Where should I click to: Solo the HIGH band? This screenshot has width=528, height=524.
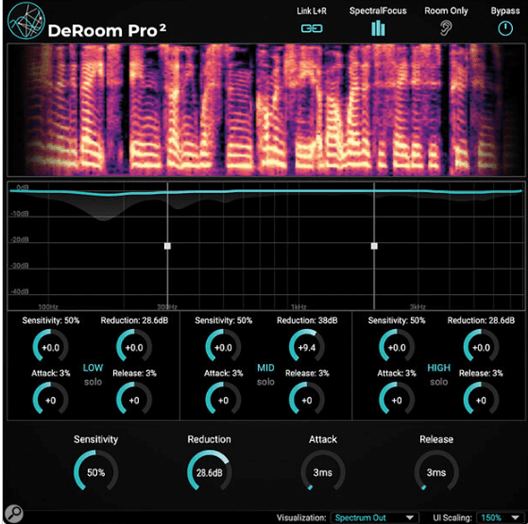(x=439, y=382)
